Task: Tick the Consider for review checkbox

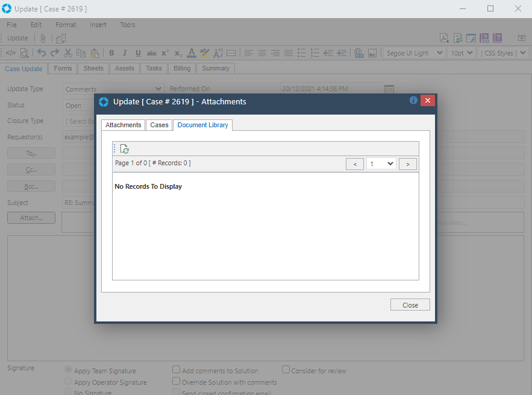Action: 286,370
